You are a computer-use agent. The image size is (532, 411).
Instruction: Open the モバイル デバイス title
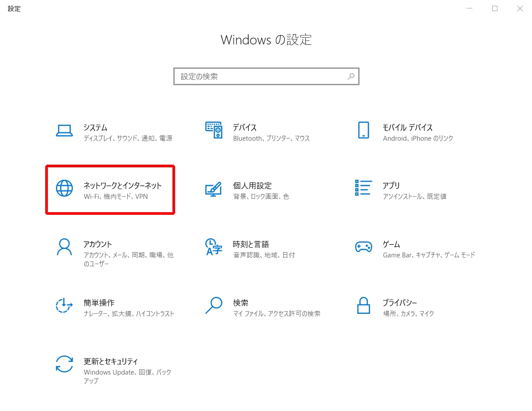[x=407, y=127]
